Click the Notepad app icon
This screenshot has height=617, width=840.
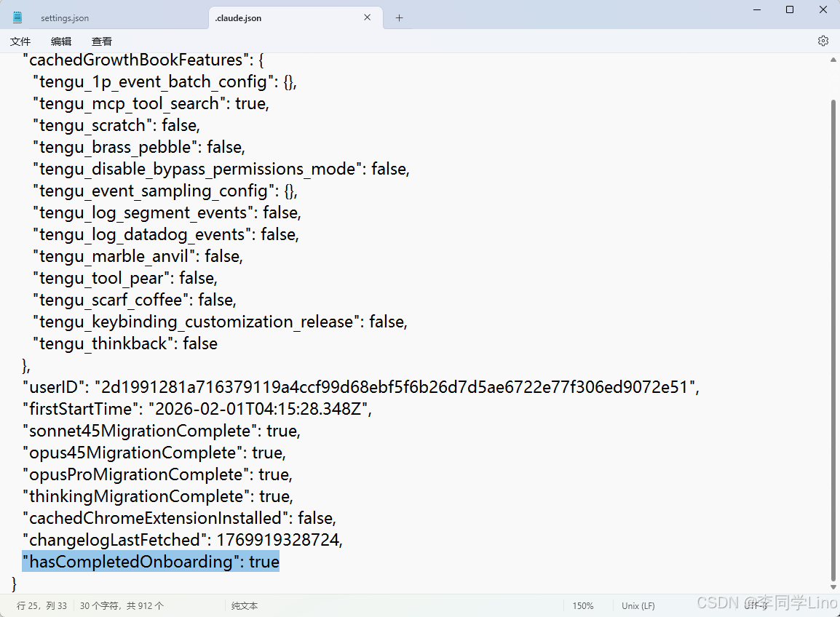coord(17,17)
